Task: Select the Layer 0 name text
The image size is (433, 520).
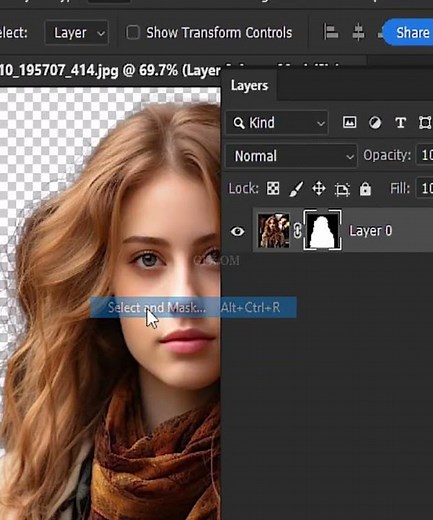Action: point(370,231)
